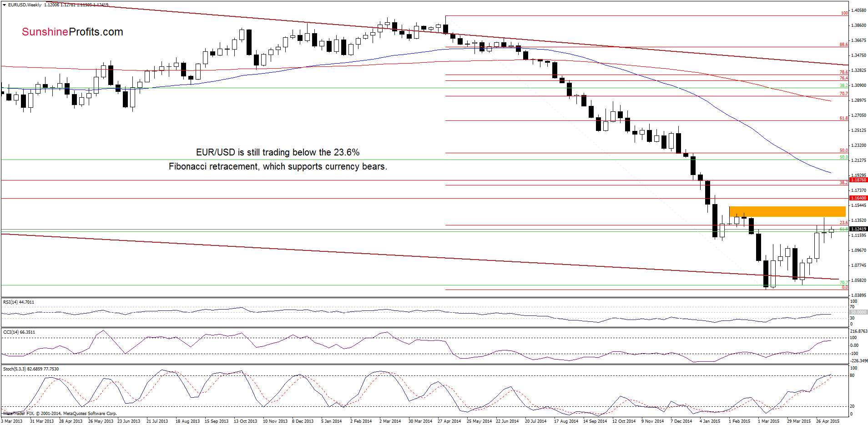
Task: Click the 2 Feb 2014 date label
Action: [x=361, y=421]
